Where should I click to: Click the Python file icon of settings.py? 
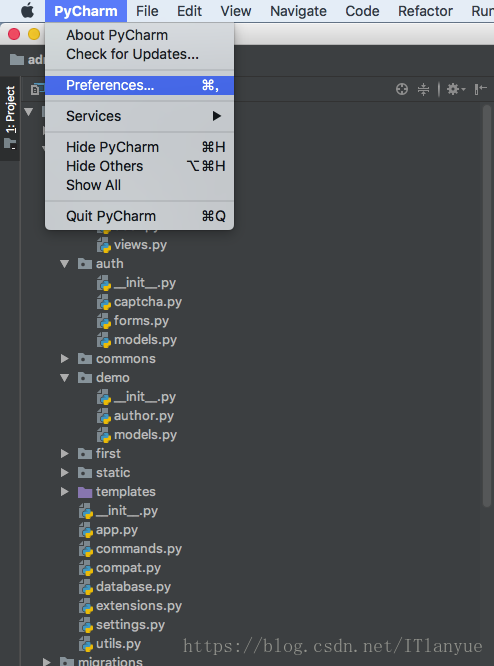(x=86, y=625)
